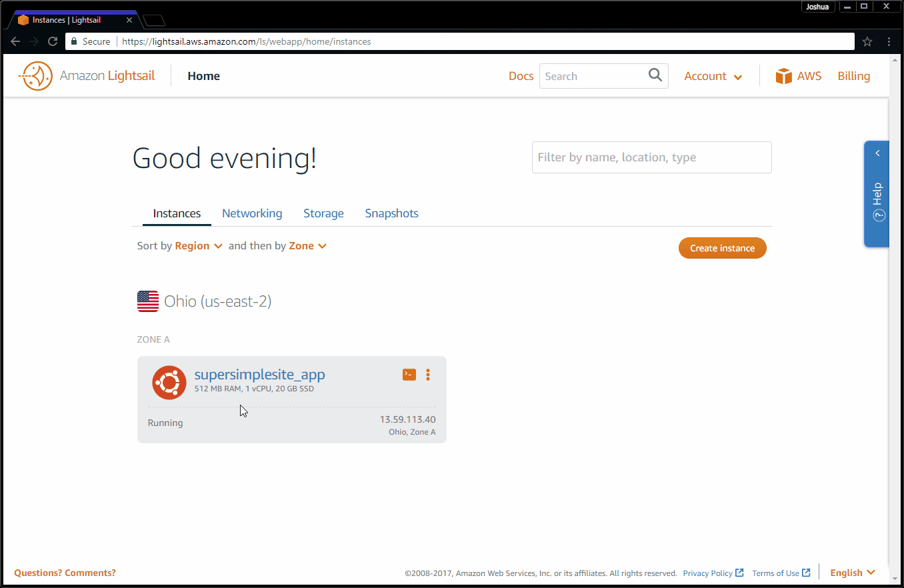Open the AWS text link
Image resolution: width=904 pixels, height=588 pixels.
pos(809,76)
